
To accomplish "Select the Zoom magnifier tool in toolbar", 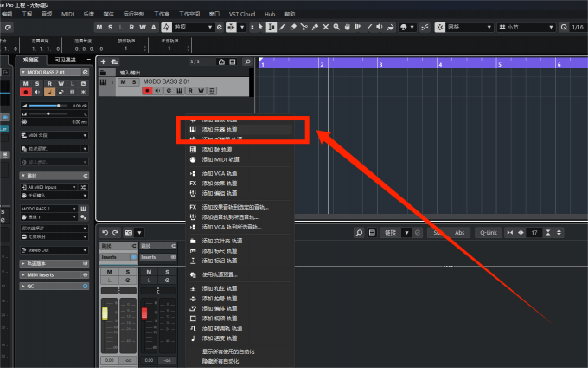I will (336, 27).
